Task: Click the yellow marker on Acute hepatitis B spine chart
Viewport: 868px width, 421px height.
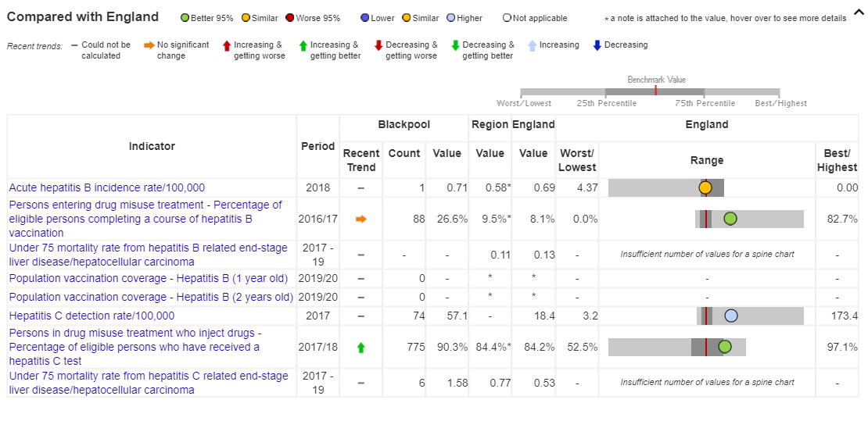Action: tap(705, 187)
